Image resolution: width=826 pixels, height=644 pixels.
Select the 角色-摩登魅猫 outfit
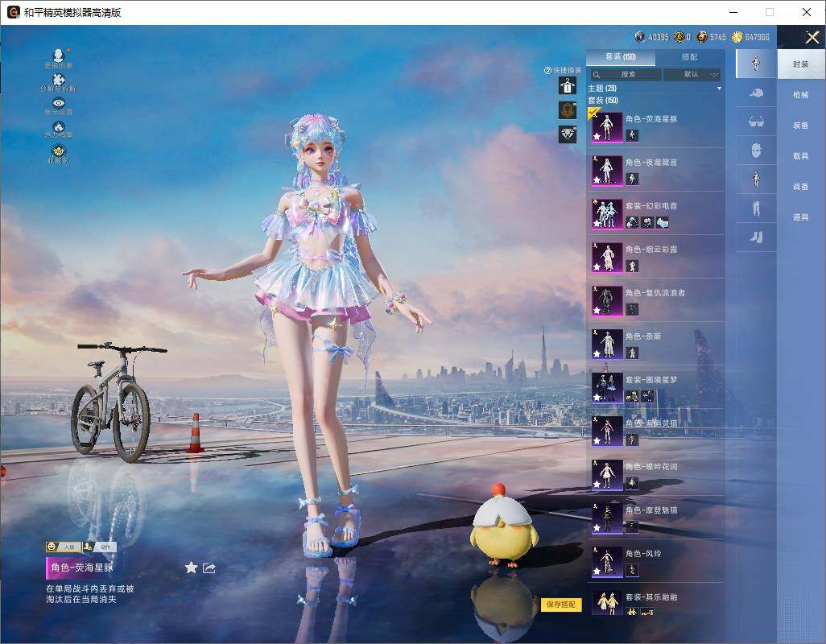click(x=655, y=518)
